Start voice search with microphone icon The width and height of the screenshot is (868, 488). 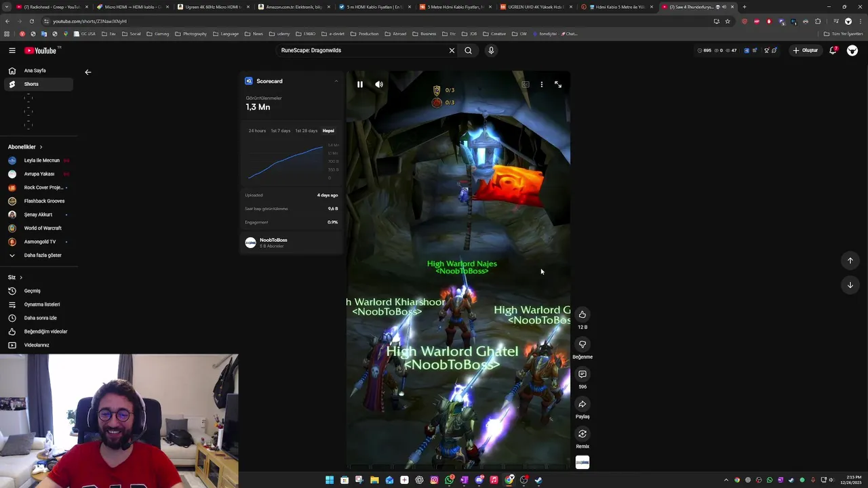tap(491, 50)
